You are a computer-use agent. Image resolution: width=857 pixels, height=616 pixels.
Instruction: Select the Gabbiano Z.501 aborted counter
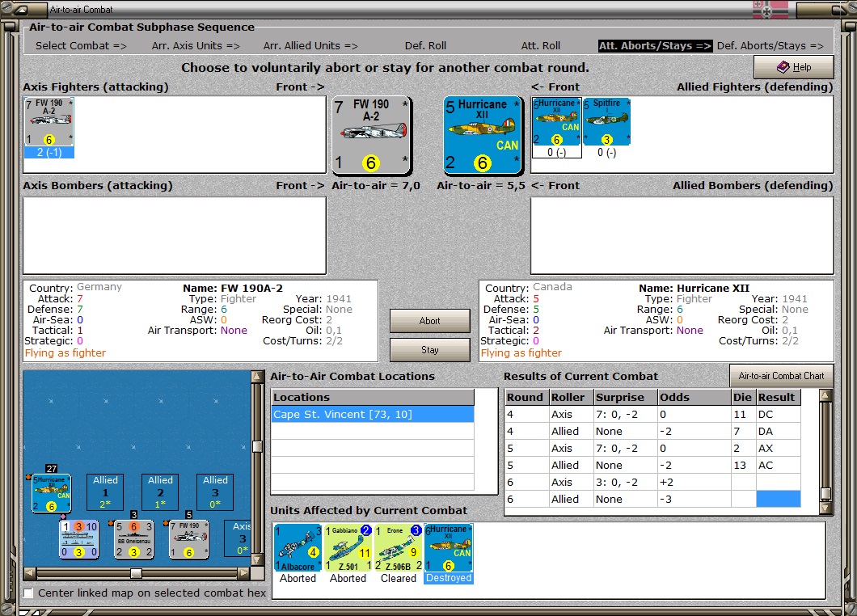click(x=348, y=547)
